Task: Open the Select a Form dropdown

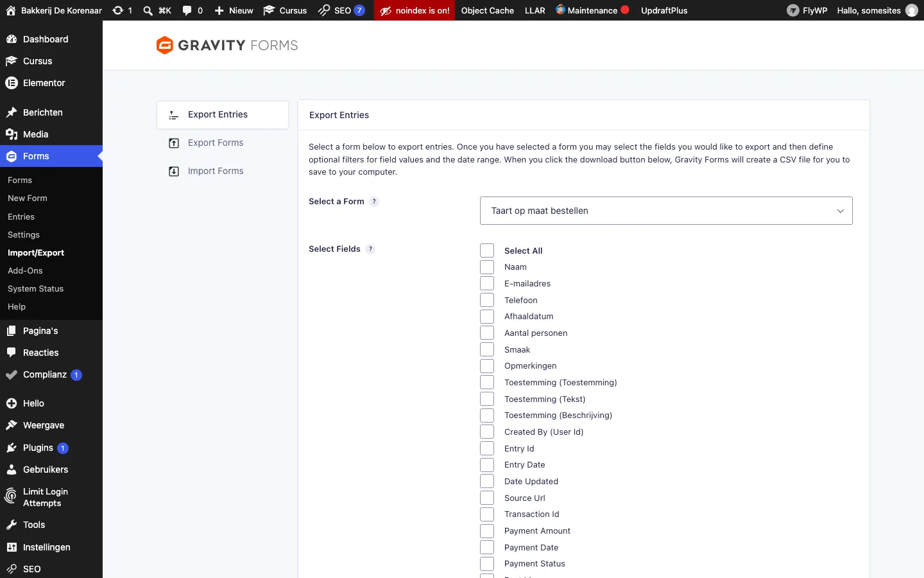Action: tap(666, 211)
